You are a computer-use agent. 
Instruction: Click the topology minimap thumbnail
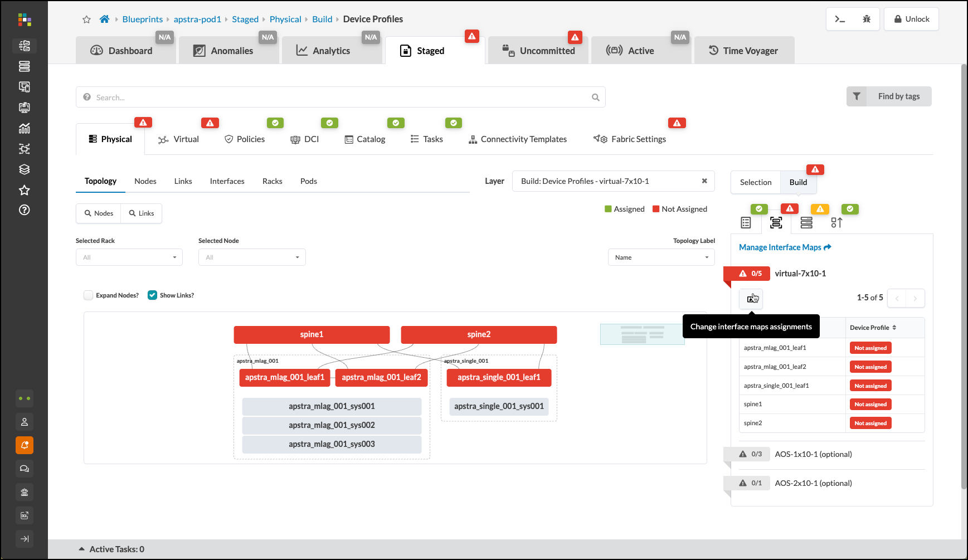(x=642, y=334)
